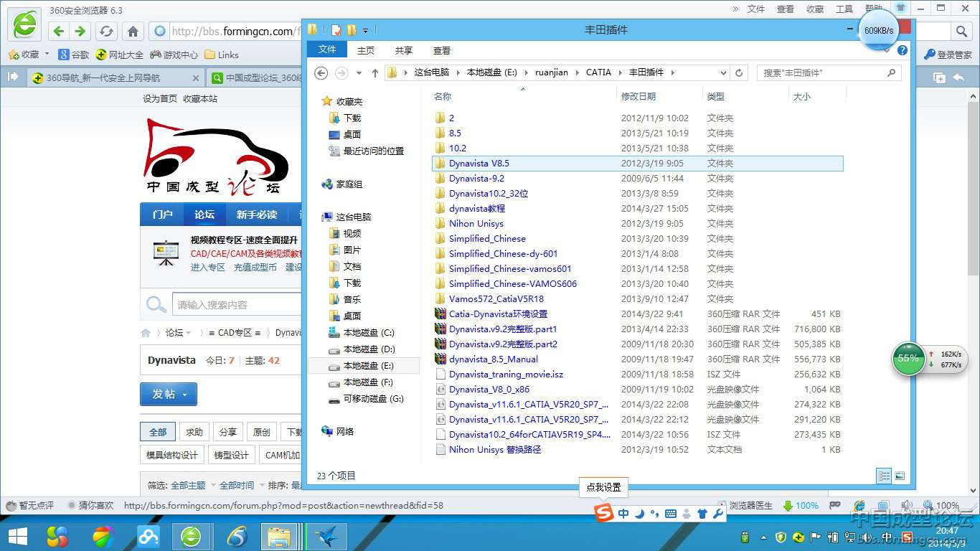The height and width of the screenshot is (551, 980).
Task: Click the Explorer up-directory arrow
Action: click(x=374, y=72)
